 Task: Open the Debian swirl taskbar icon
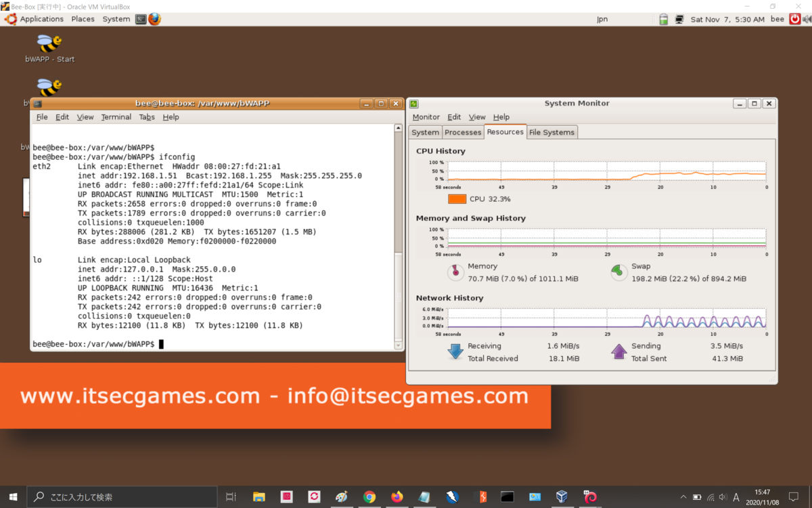tap(590, 496)
